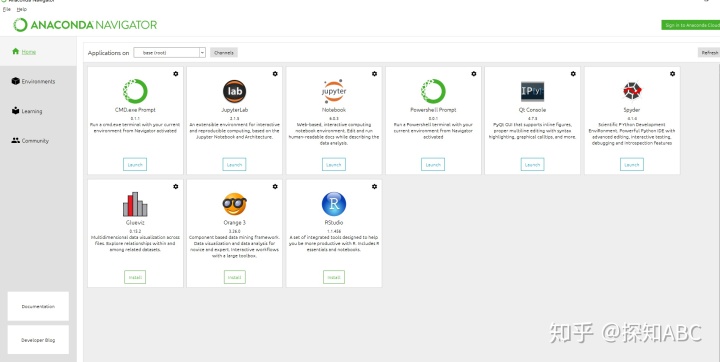Open gear options for Qt Console
Viewport: 720px width, 362px height.
pyautogui.click(x=573, y=74)
